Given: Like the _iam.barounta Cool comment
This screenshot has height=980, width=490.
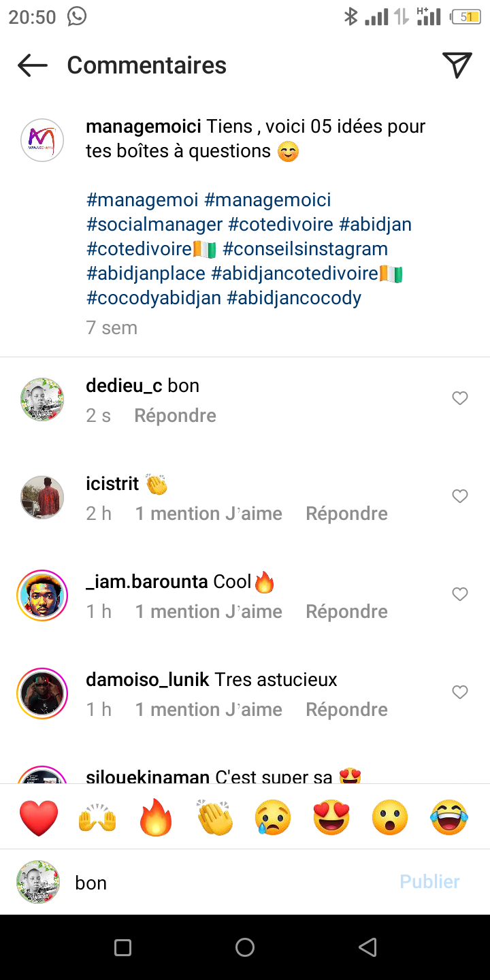Looking at the screenshot, I should click(460, 594).
